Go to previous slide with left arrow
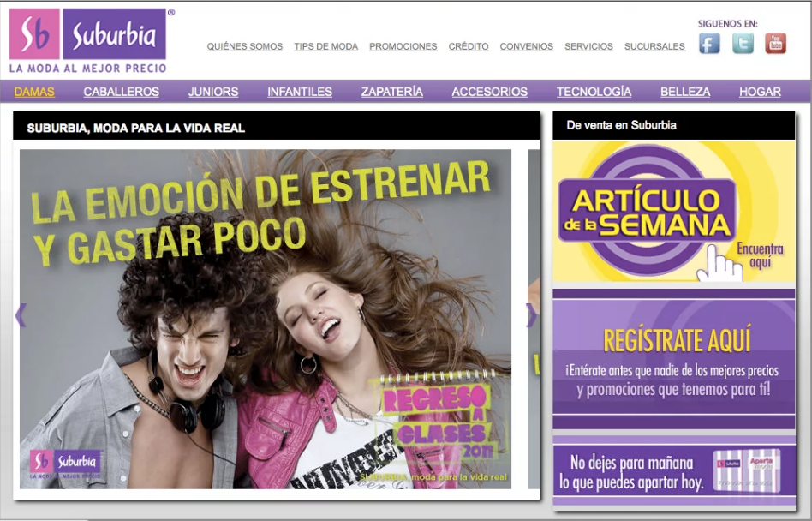812x521 pixels. pos(21,314)
